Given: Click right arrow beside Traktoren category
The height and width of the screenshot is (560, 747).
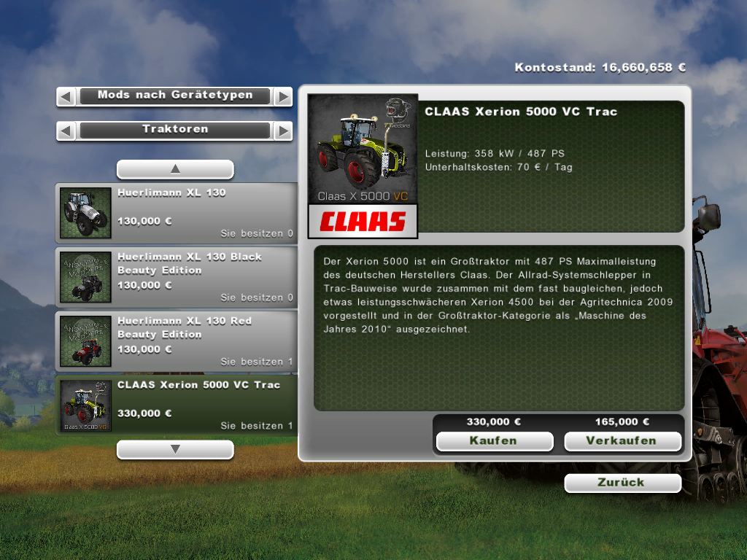Looking at the screenshot, I should [x=284, y=131].
